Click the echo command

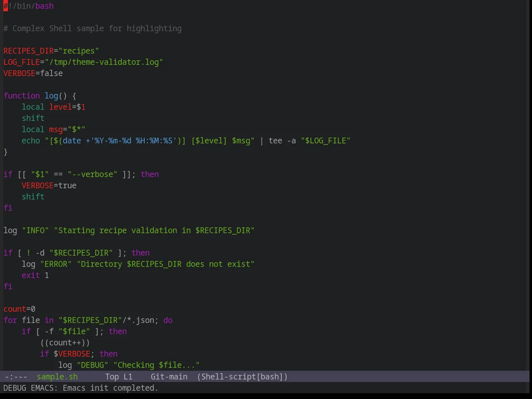coord(31,140)
